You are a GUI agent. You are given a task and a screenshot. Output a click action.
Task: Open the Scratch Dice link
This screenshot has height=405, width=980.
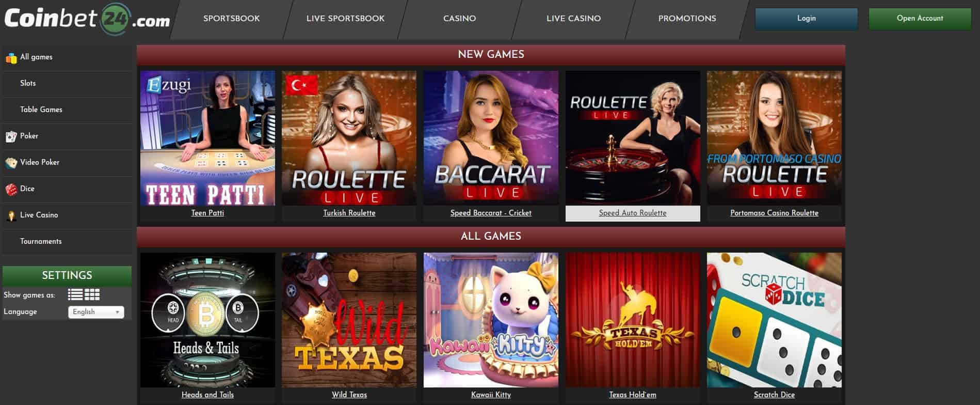click(x=774, y=395)
